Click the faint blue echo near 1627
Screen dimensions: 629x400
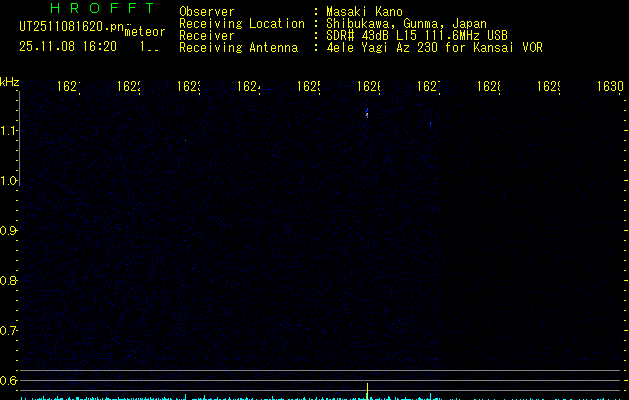point(430,124)
